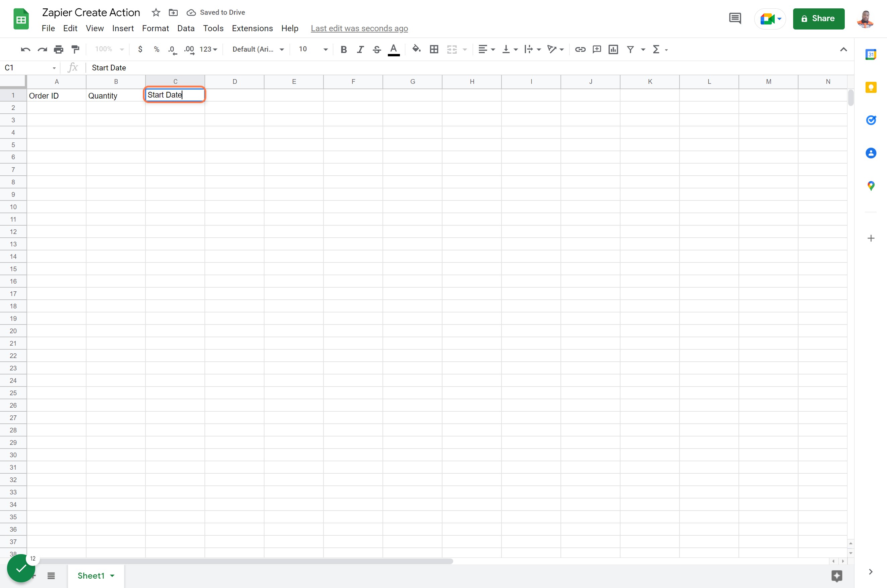Open the Sheet1 tab
The width and height of the screenshot is (887, 588).
pyautogui.click(x=96, y=576)
